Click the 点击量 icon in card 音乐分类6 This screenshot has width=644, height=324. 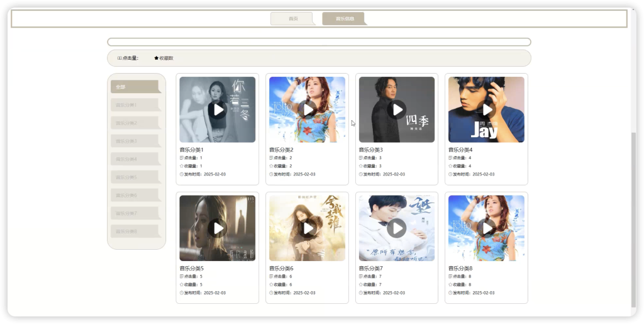click(271, 276)
